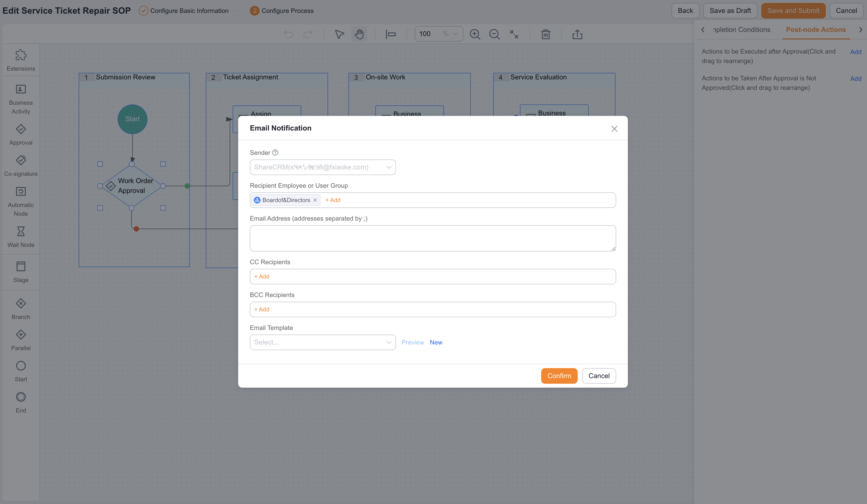This screenshot has width=867, height=504.
Task: Create a New email template
Action: tap(436, 342)
